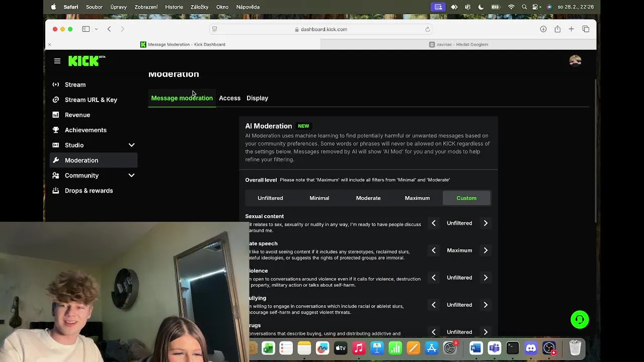The height and width of the screenshot is (362, 644).
Task: Open Freeform from the Dock
Action: (323, 348)
